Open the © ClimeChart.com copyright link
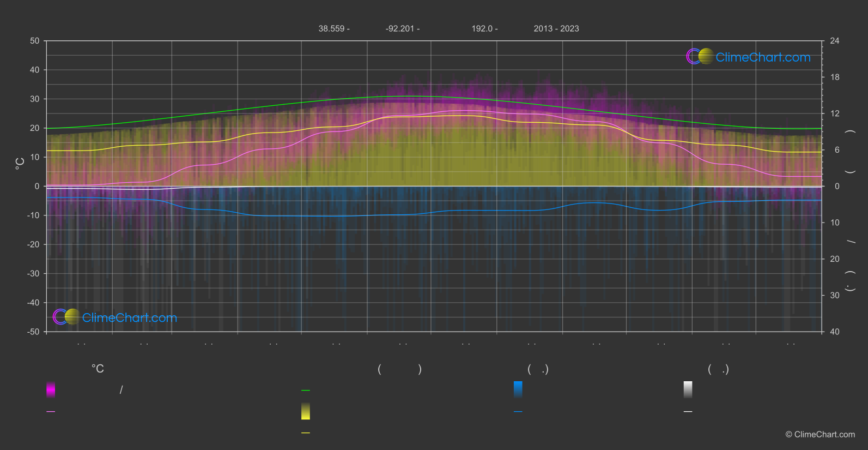 point(820,435)
